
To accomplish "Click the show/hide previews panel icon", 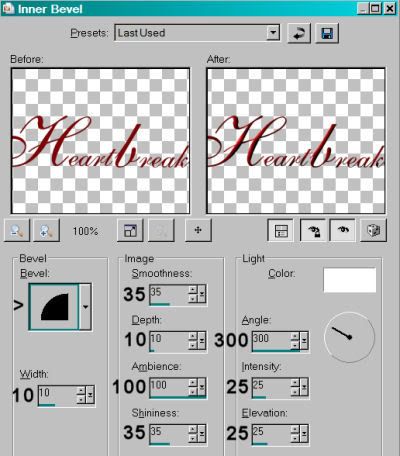I will point(281,230).
